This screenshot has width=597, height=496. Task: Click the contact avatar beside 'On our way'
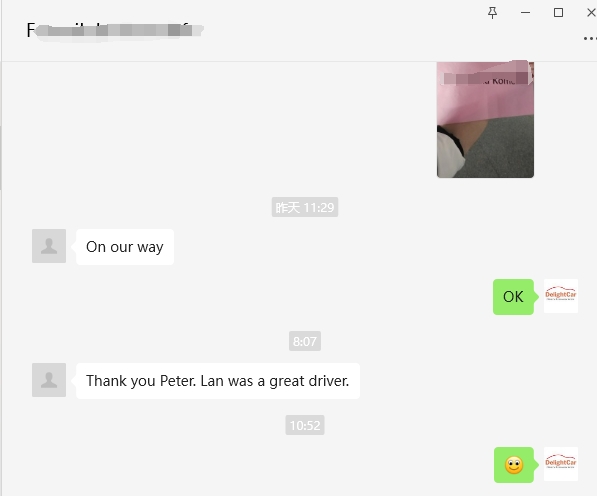tap(49, 246)
